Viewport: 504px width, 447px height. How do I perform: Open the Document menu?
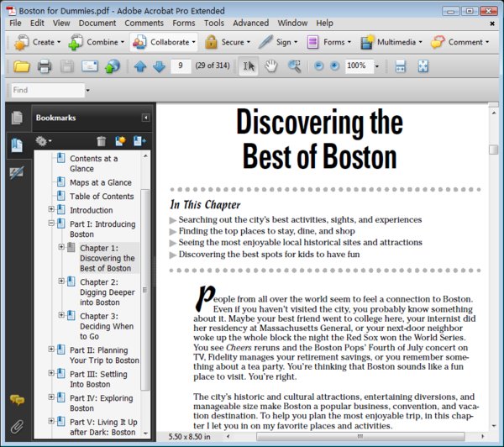[97, 23]
